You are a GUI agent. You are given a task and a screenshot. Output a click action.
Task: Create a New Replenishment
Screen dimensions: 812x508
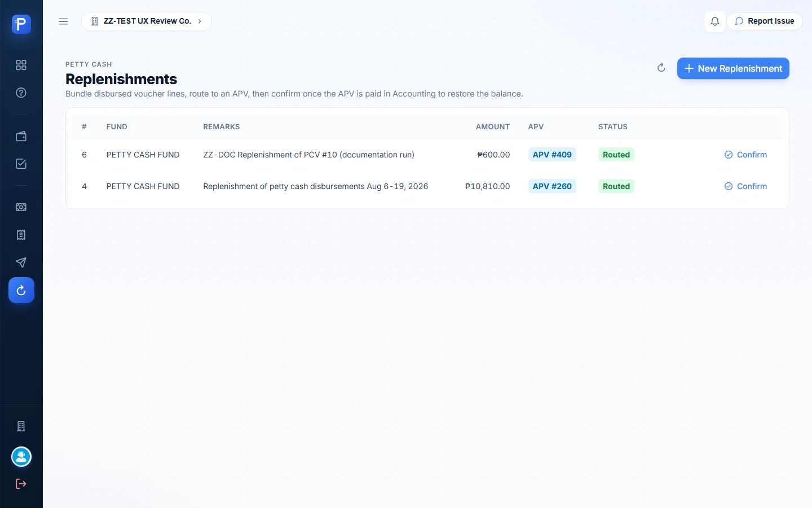point(733,68)
